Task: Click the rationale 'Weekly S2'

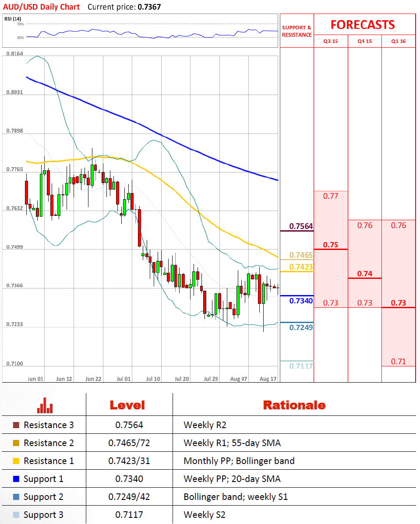Action: click(x=205, y=515)
